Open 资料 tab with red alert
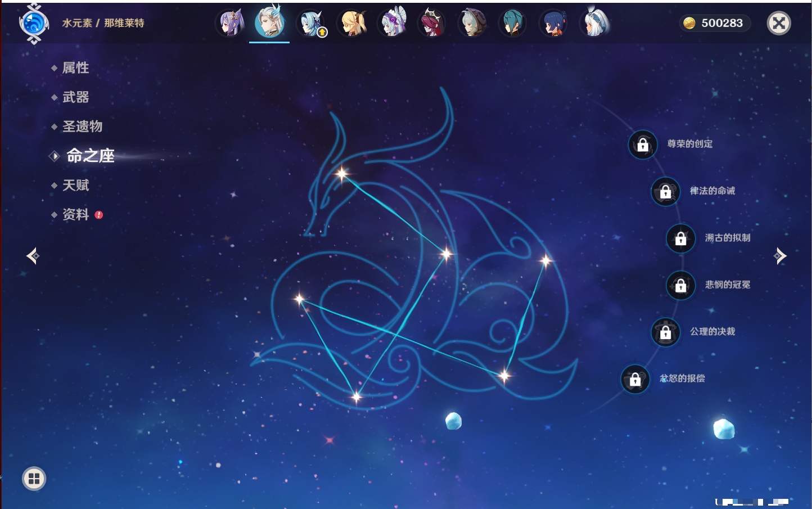The height and width of the screenshot is (509, 812). point(75,214)
